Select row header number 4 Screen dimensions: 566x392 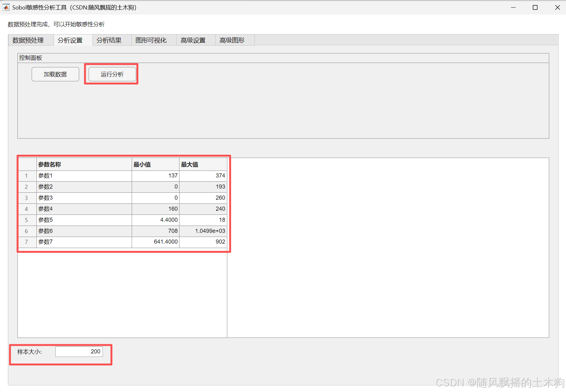click(27, 209)
